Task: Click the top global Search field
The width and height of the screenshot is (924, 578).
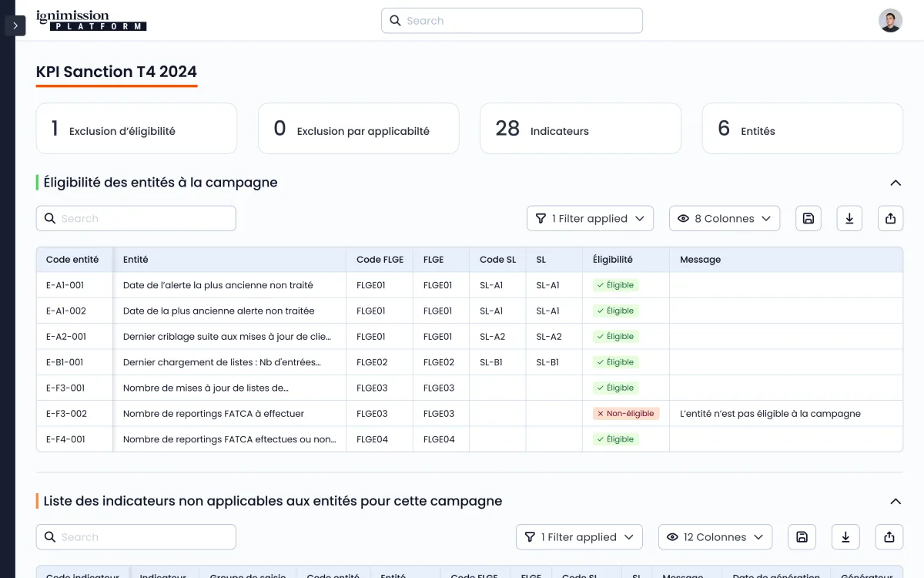Action: pyautogui.click(x=512, y=21)
